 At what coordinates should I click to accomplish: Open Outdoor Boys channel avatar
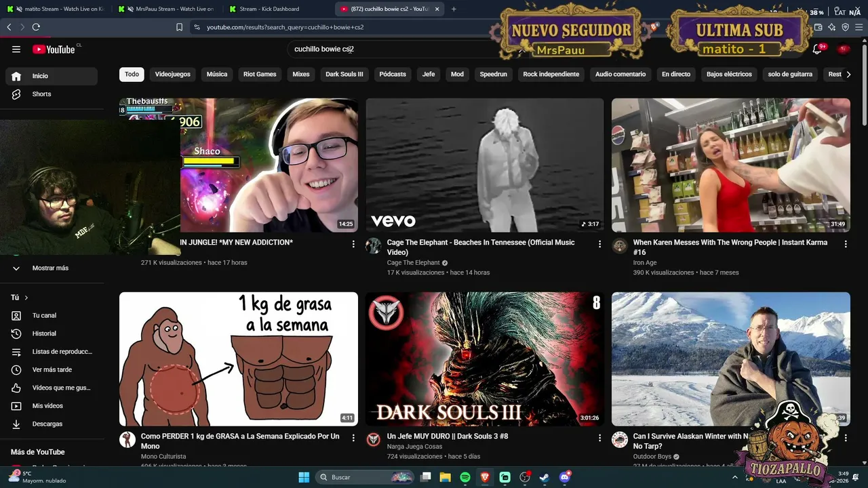click(620, 440)
